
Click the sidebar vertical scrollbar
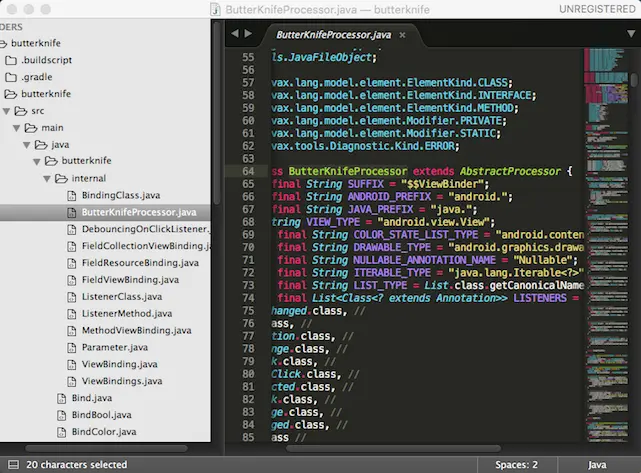click(217, 112)
